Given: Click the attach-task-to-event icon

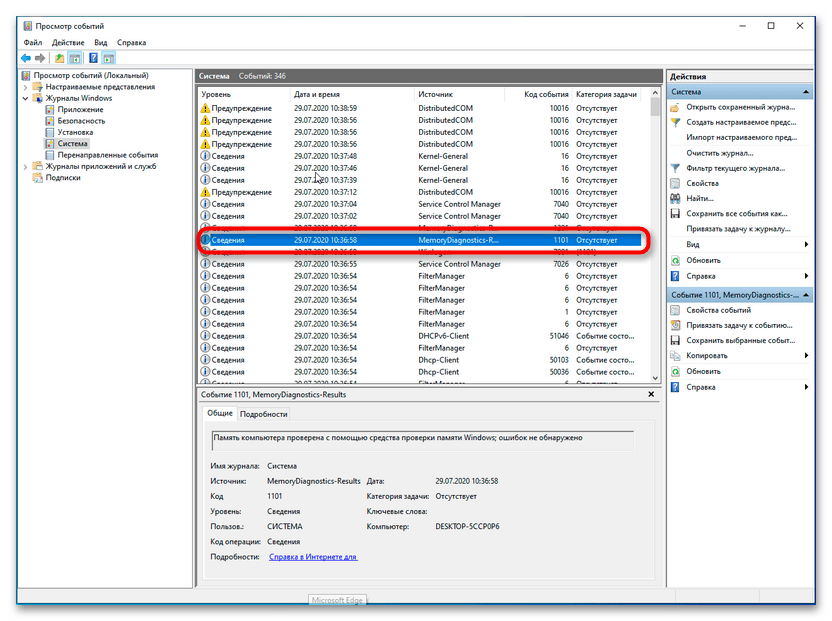Looking at the screenshot, I should [x=677, y=325].
